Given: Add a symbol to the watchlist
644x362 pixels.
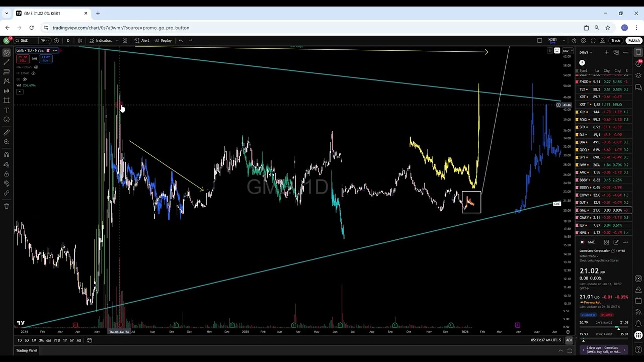Looking at the screenshot, I should pos(607,52).
